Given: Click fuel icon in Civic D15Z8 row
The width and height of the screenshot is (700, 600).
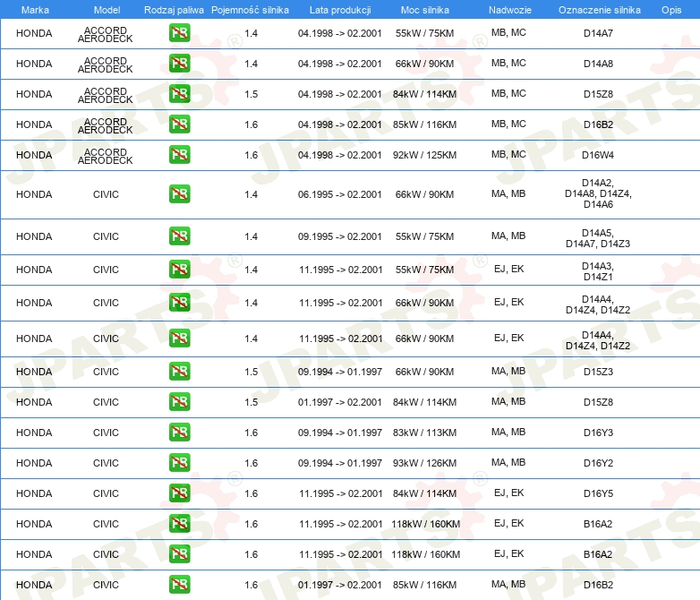Looking at the screenshot, I should click(179, 401).
